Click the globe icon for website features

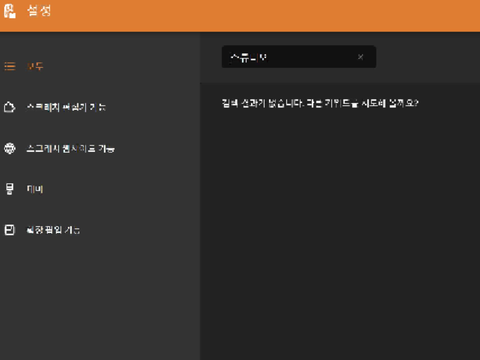click(10, 148)
